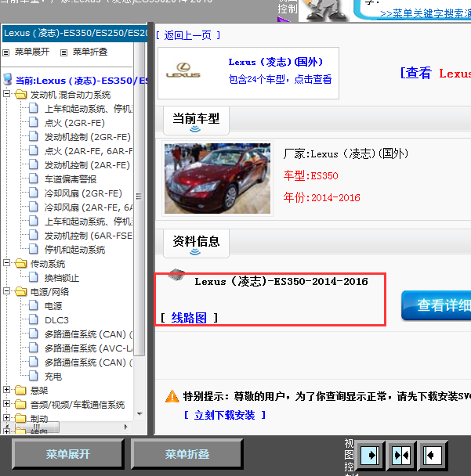Click the document icon beside 电源 item

(x=34, y=305)
